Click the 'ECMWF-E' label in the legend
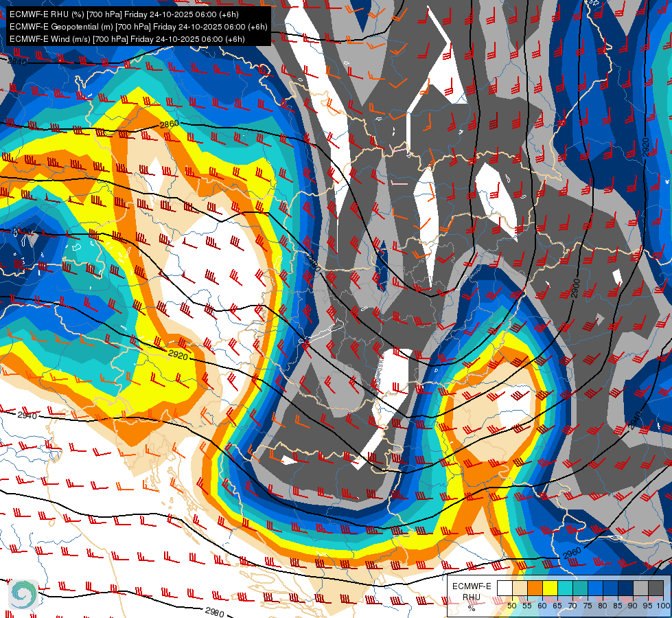 472,586
